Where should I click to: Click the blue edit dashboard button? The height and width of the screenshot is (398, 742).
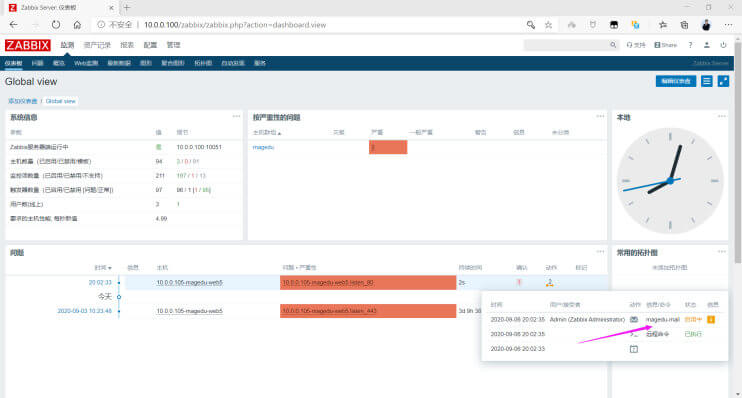676,81
